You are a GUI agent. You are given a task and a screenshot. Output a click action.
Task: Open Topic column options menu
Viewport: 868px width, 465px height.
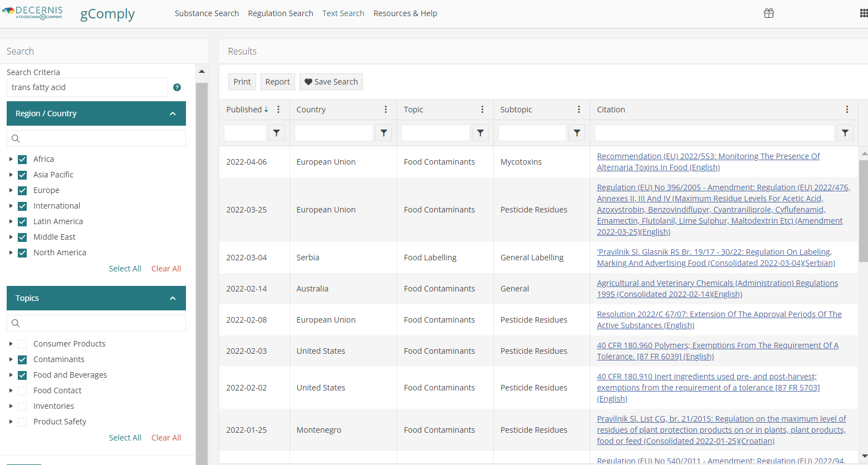point(482,110)
